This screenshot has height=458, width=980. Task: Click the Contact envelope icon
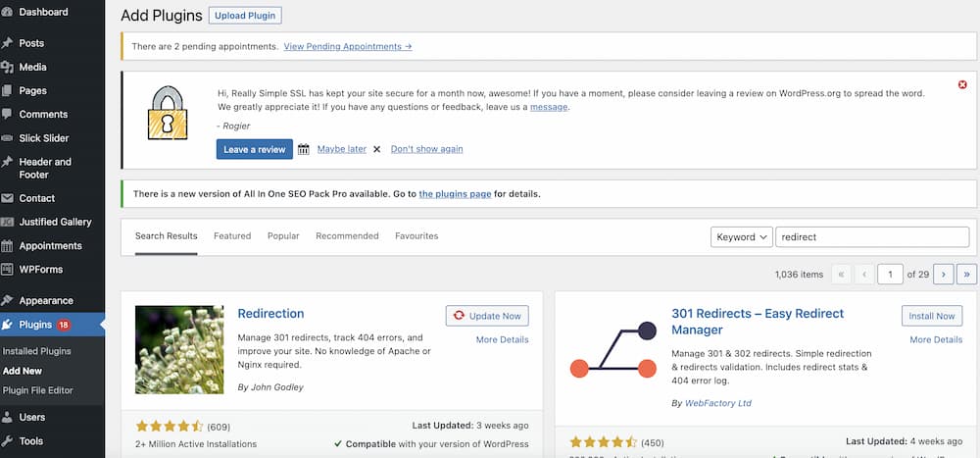pos(7,198)
